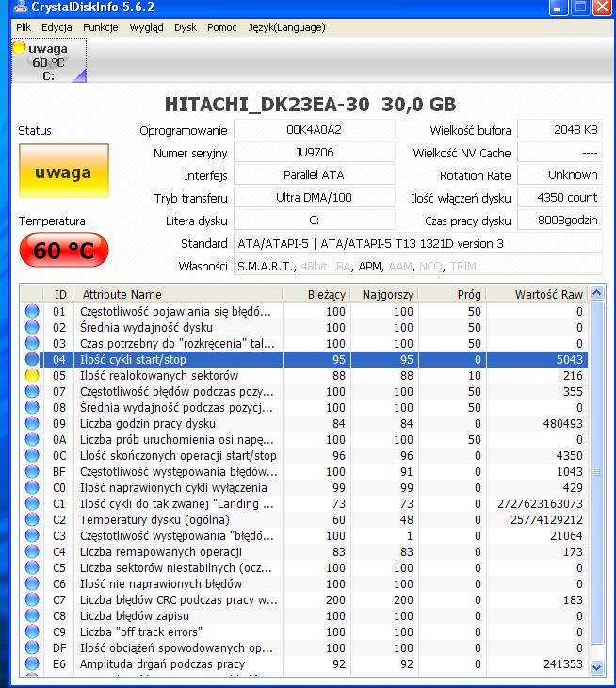Open the Plik menu

pos(24,27)
